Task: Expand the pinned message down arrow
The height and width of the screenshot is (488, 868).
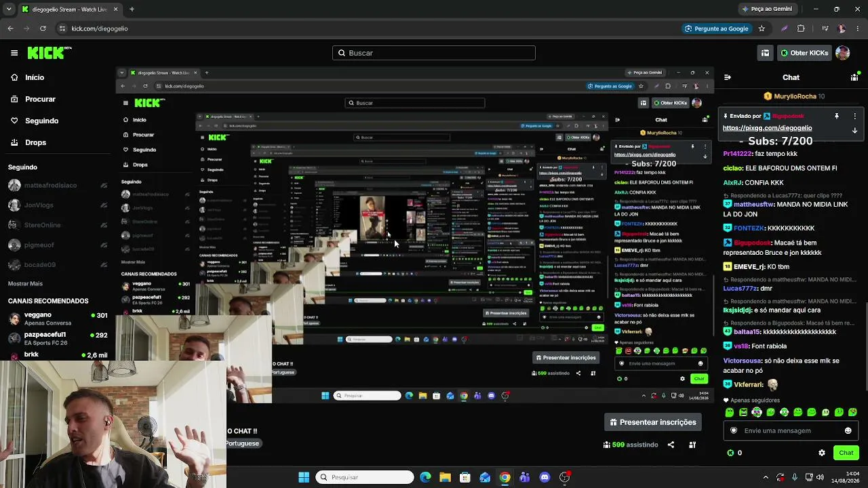Action: 854,130
